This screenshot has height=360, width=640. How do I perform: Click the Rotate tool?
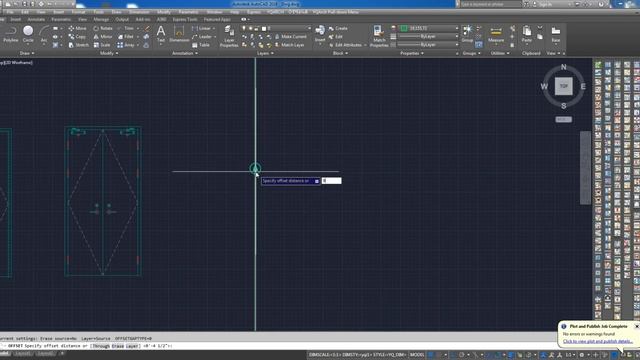(x=102, y=28)
